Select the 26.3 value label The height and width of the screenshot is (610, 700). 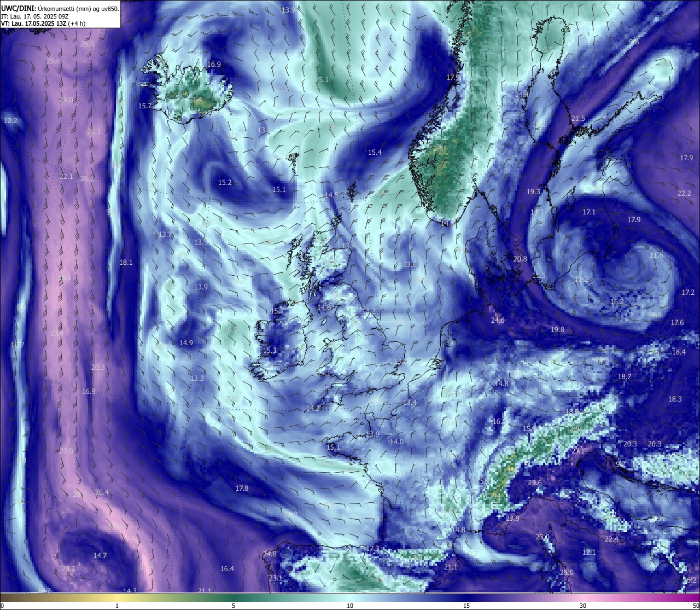coord(98,367)
